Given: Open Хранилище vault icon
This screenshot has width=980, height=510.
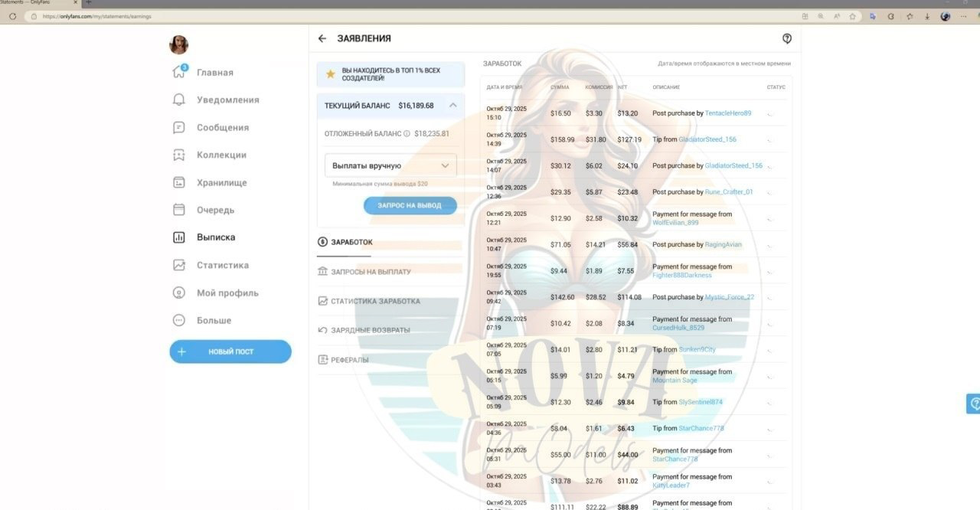Looking at the screenshot, I should click(179, 183).
